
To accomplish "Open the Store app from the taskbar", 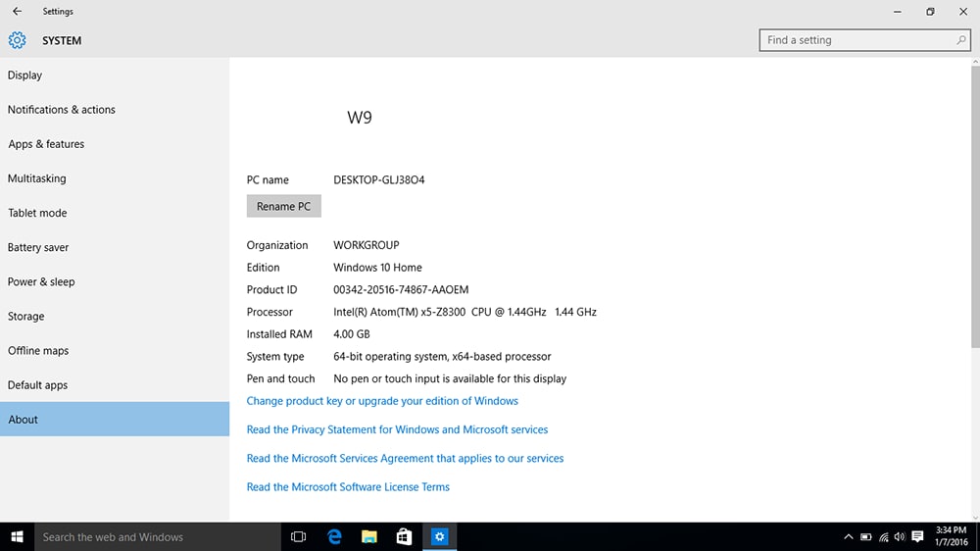I will coord(405,537).
